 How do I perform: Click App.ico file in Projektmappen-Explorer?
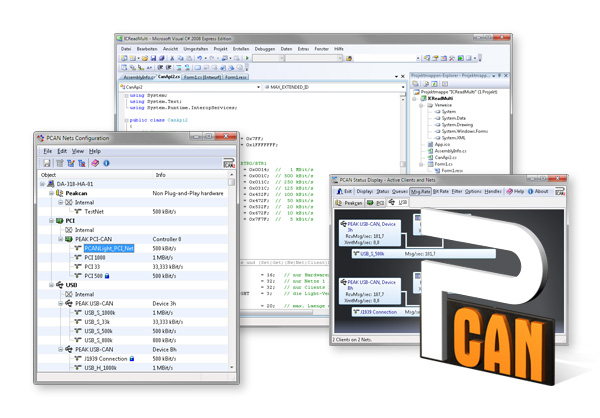coord(439,144)
